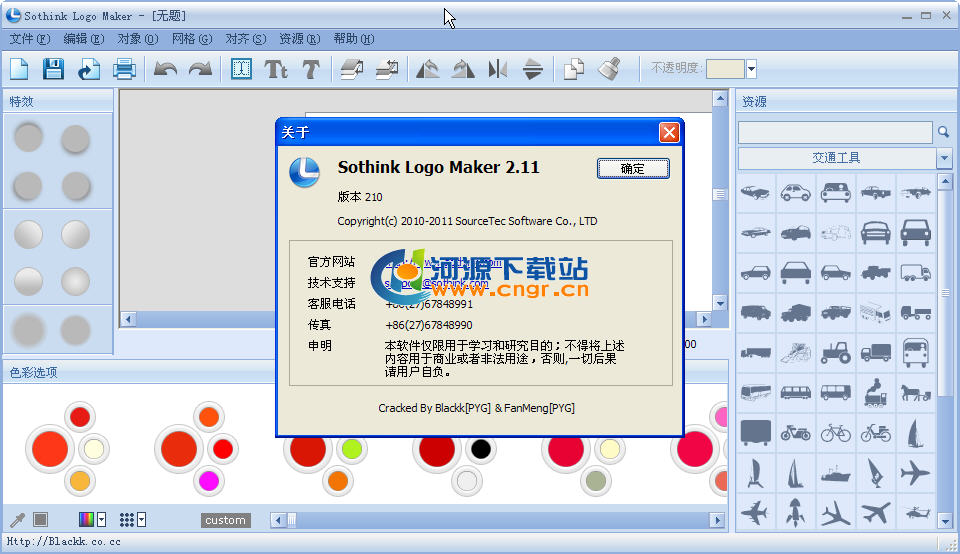Choose the large orange-red swatch in first color group
Screen dimensions: 960x554
(50, 449)
